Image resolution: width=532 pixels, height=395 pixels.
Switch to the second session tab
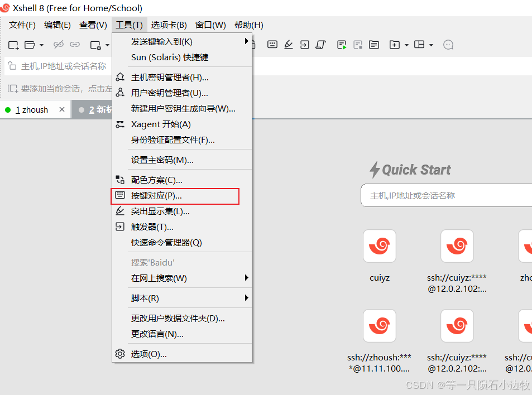(x=92, y=110)
